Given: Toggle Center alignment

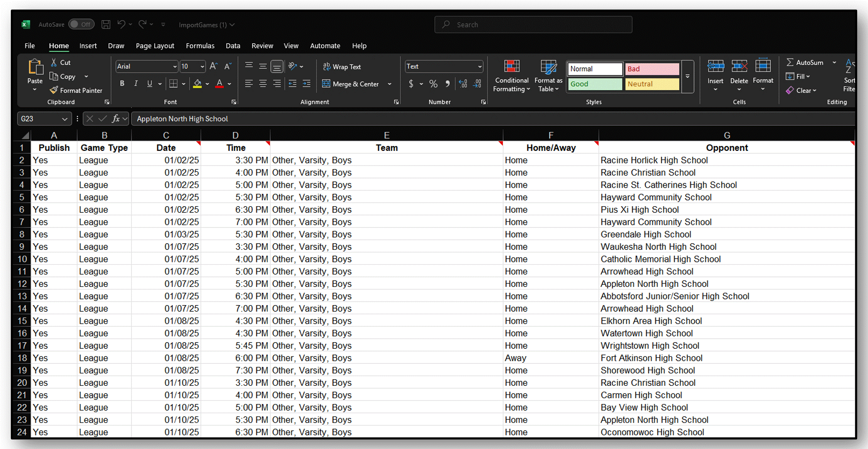Looking at the screenshot, I should pyautogui.click(x=263, y=84).
